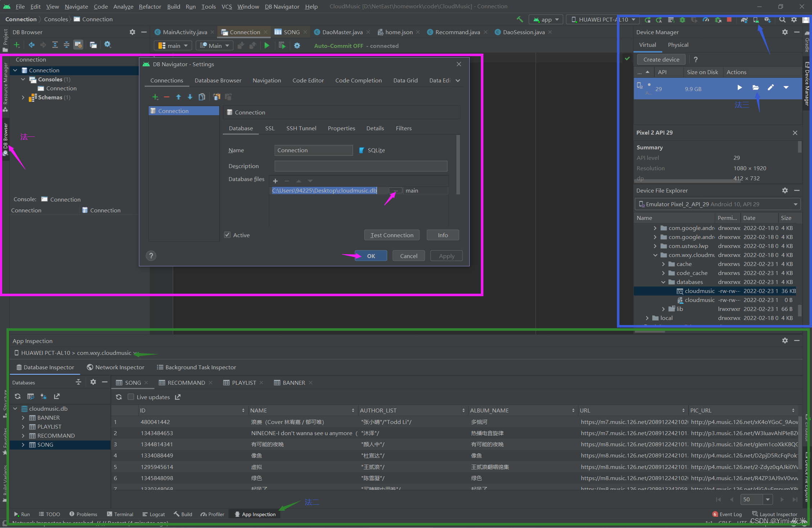Switch to the SSH Tunnel tab
Screen dimensions: 812x528
tap(301, 128)
